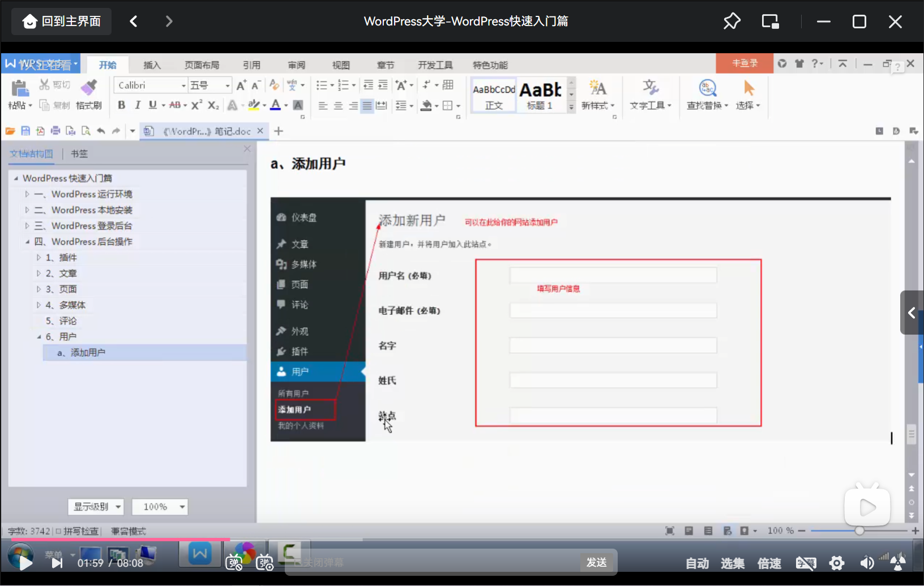Click the 发送 danmaku send button

(x=597, y=562)
